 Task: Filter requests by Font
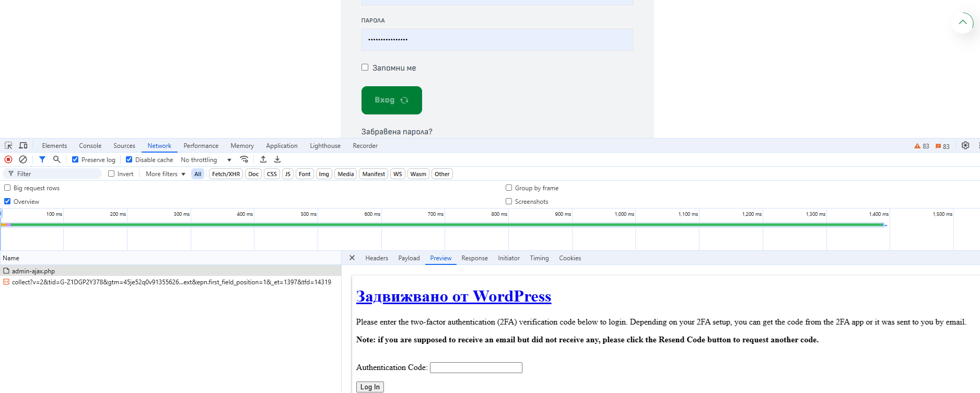click(x=305, y=174)
